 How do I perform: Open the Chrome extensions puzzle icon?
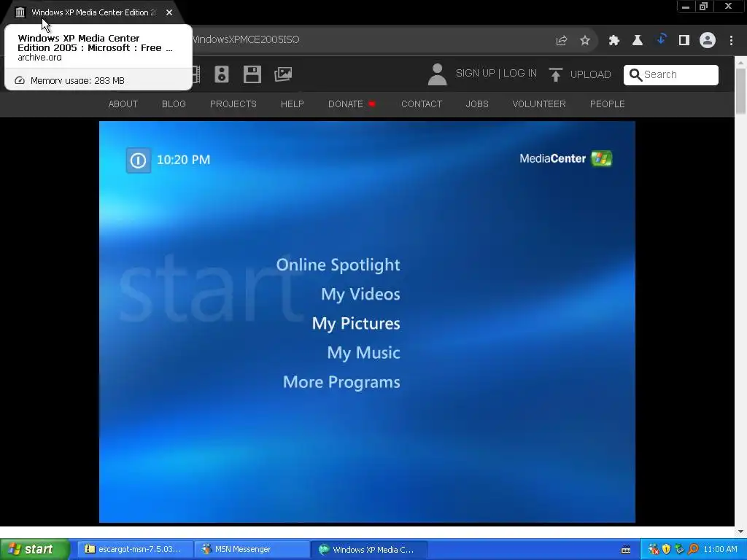coord(614,41)
